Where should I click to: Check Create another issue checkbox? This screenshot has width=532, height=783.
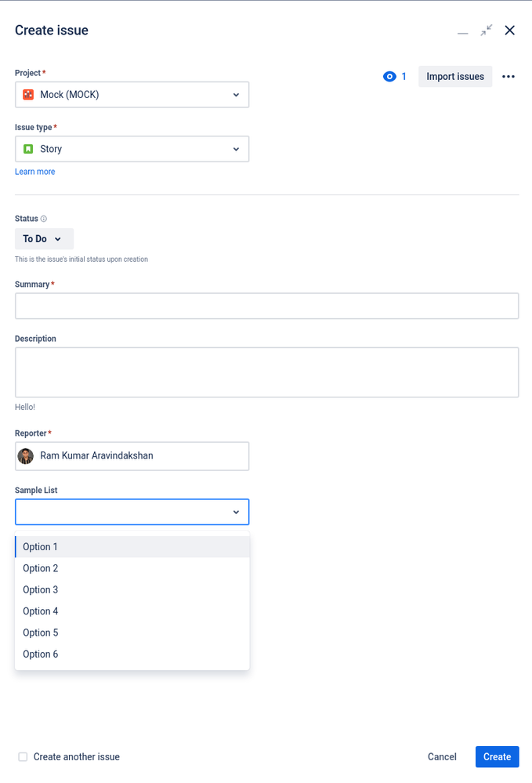pyautogui.click(x=23, y=756)
